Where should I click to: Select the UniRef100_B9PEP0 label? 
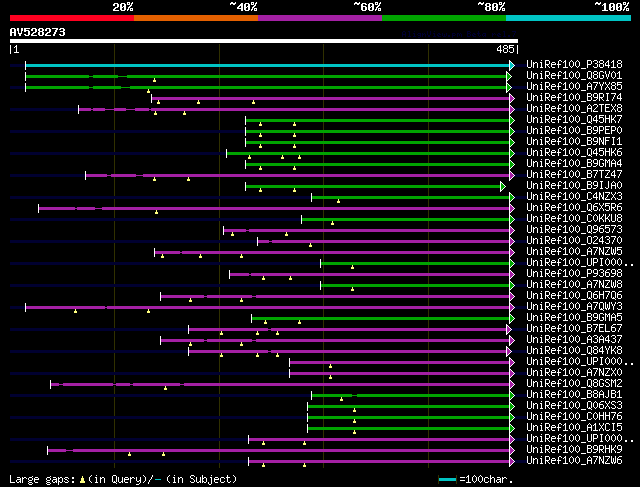coord(574,131)
